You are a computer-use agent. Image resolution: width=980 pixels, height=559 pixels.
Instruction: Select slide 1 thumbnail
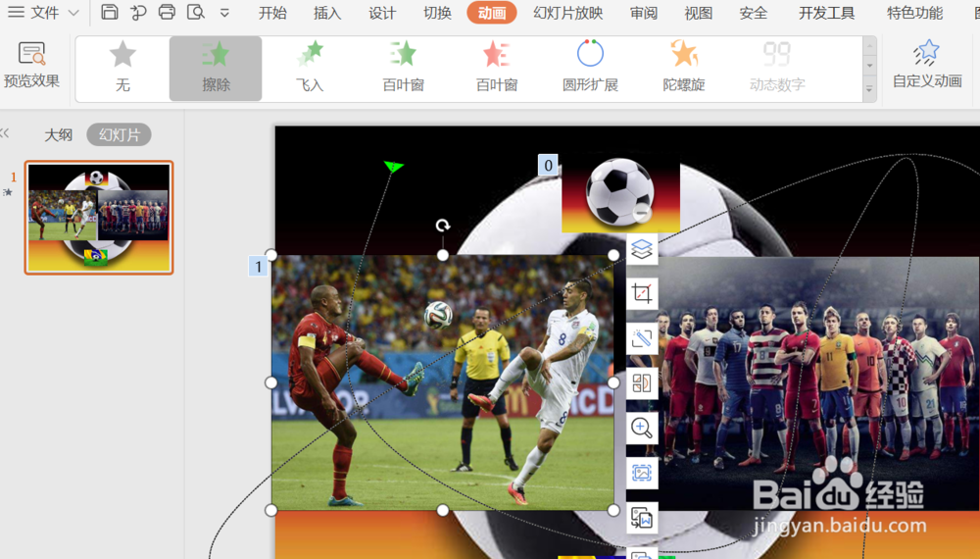coord(99,218)
